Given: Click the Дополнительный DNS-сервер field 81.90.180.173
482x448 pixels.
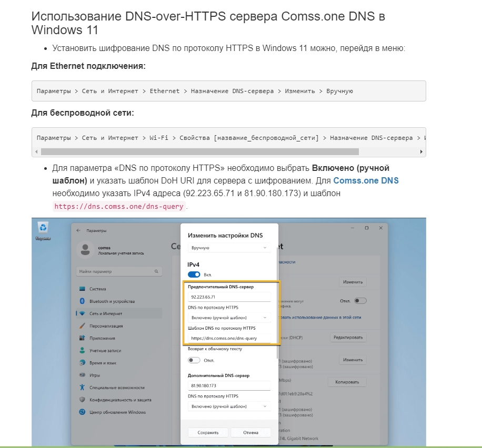Looking at the screenshot, I should point(229,385).
